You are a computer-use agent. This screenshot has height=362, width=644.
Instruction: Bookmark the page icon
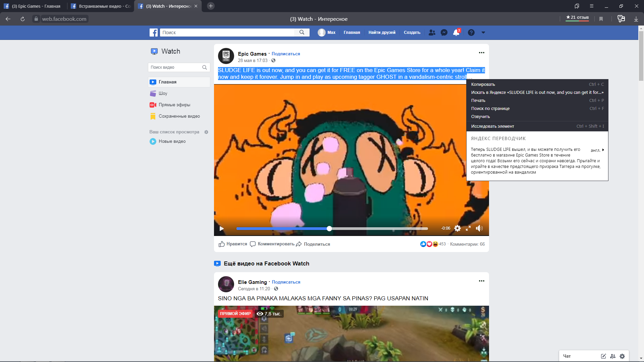click(x=601, y=19)
